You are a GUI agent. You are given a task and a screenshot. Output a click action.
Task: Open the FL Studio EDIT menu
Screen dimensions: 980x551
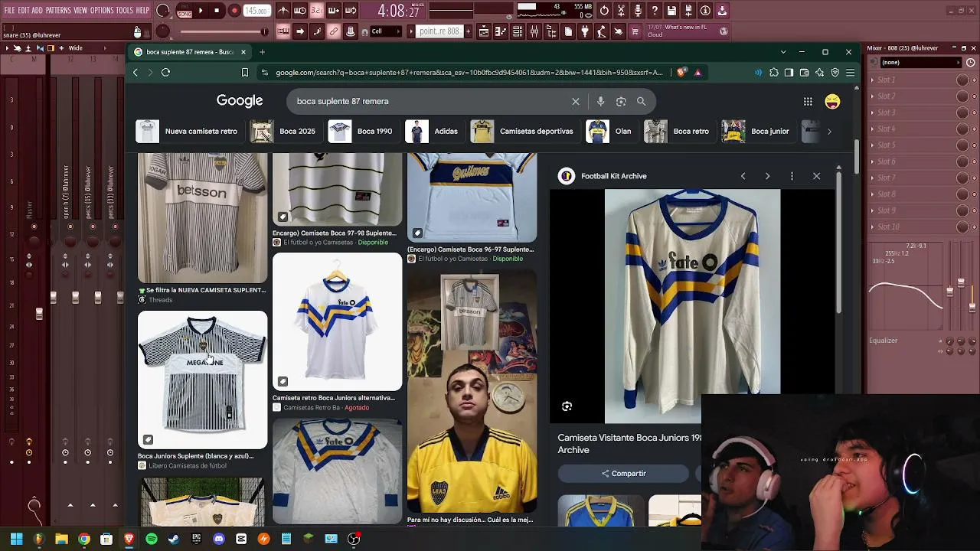(x=24, y=10)
